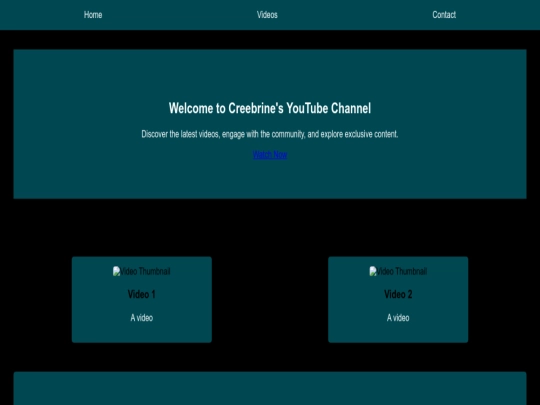
Task: Click the Video 1 title
Action: [142, 294]
